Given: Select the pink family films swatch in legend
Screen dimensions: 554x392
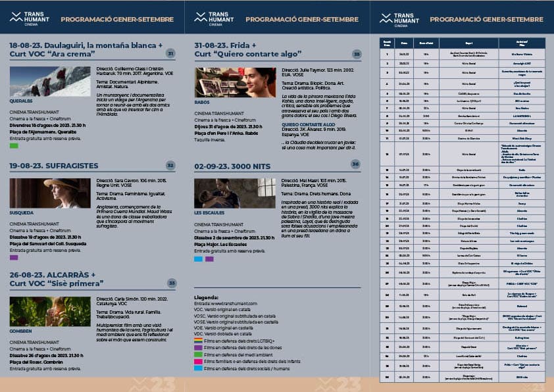Looking at the screenshot, I should 198,362.
